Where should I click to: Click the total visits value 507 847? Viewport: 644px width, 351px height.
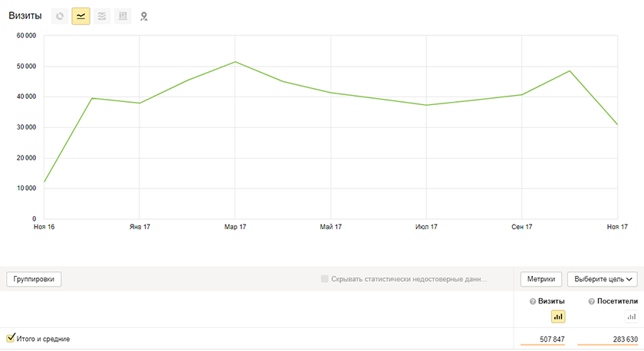coord(548,339)
